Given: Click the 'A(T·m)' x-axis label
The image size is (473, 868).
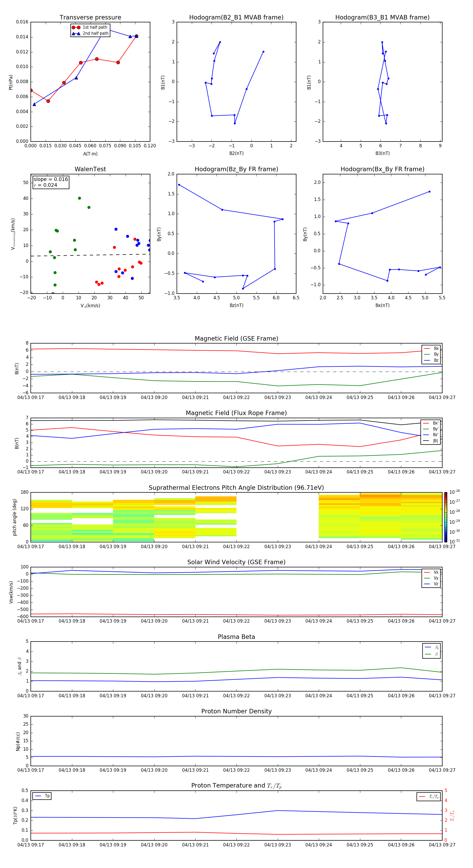Looking at the screenshot, I should pyautogui.click(x=90, y=154).
